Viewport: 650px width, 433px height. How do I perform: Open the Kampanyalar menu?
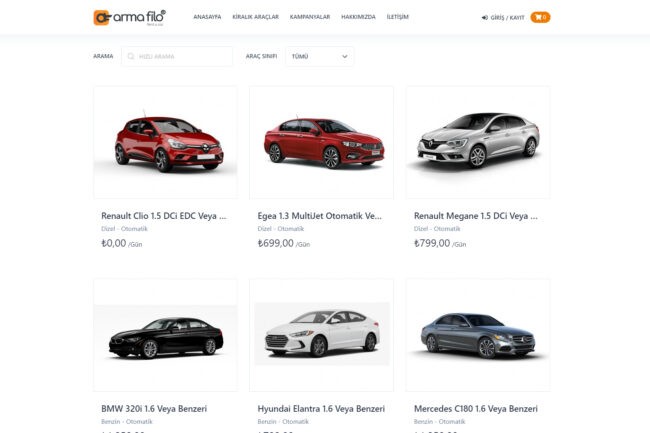(x=309, y=17)
